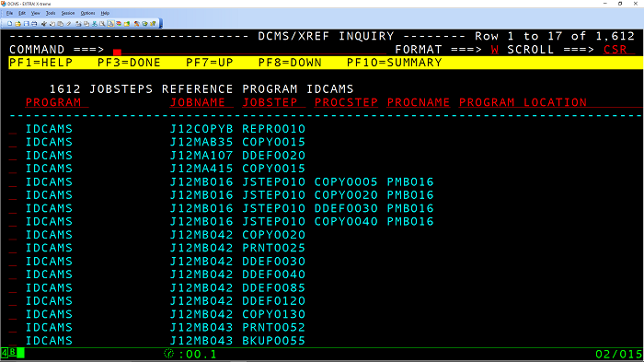Click the PF7=UP hotspot

click(210, 63)
